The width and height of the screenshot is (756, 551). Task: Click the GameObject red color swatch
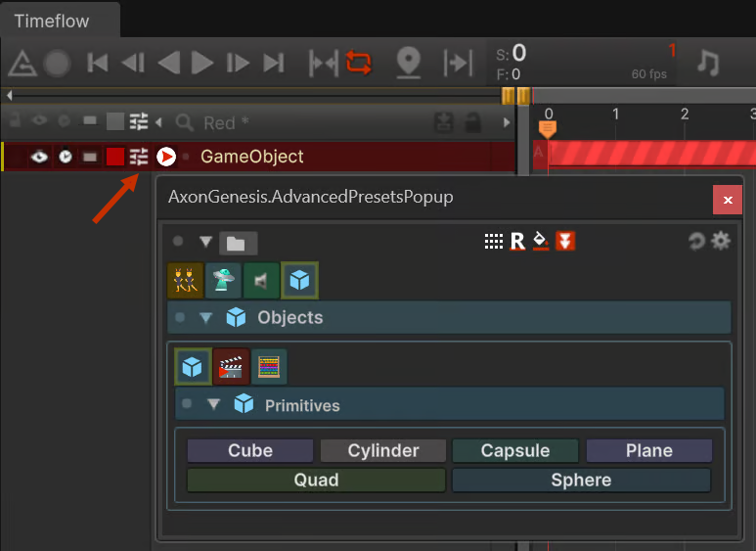[x=115, y=157]
